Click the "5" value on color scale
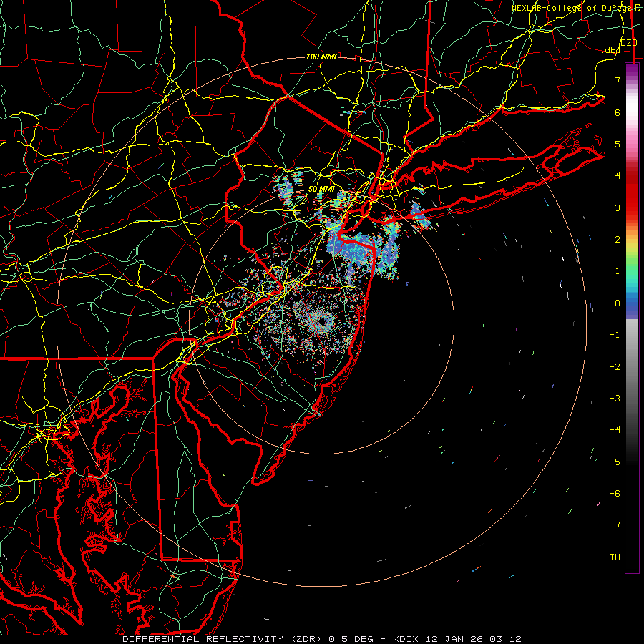Image resolution: width=644 pixels, height=644 pixels. click(618, 144)
